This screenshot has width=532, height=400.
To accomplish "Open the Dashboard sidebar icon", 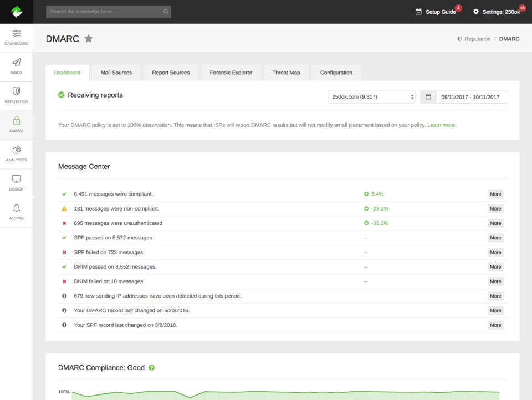I will 16,34.
